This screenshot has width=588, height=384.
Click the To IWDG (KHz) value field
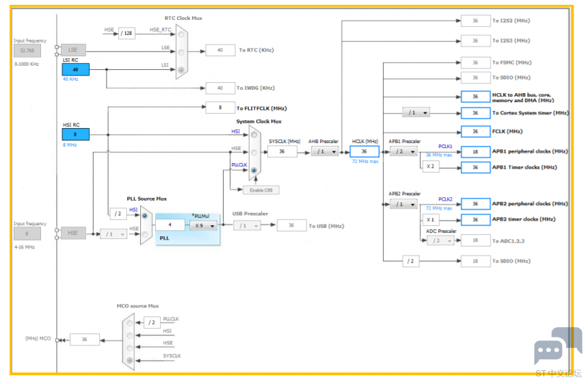(x=220, y=88)
